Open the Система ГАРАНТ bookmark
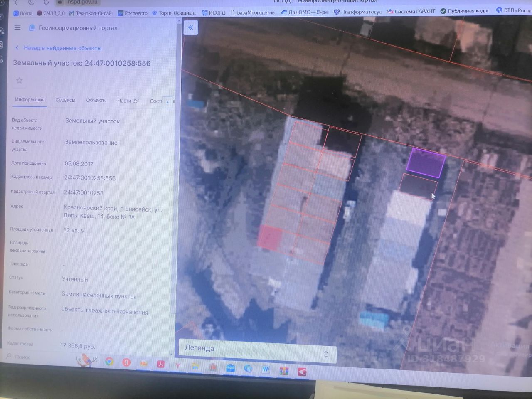This screenshot has width=532, height=399. click(411, 11)
